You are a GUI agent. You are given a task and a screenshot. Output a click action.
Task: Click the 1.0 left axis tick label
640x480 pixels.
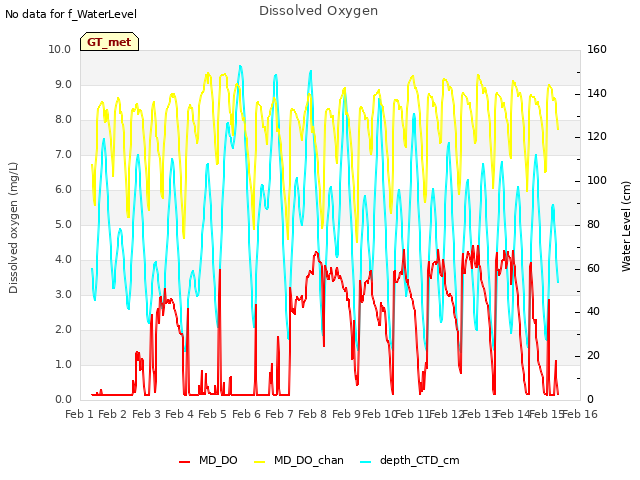63,364
